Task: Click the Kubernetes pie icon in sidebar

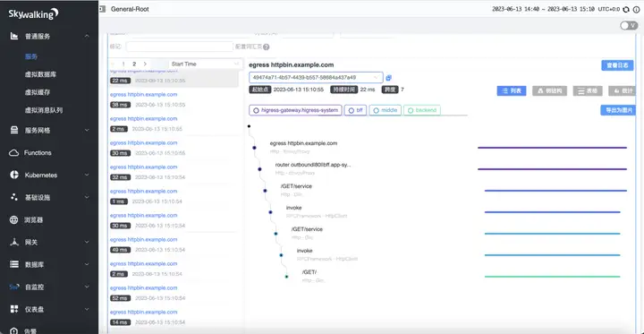Action: [14, 175]
